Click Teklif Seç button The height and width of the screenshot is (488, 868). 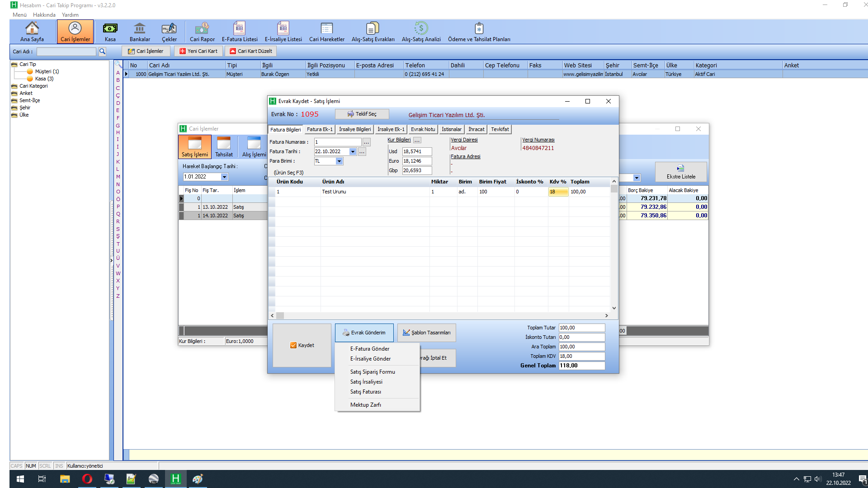click(362, 114)
